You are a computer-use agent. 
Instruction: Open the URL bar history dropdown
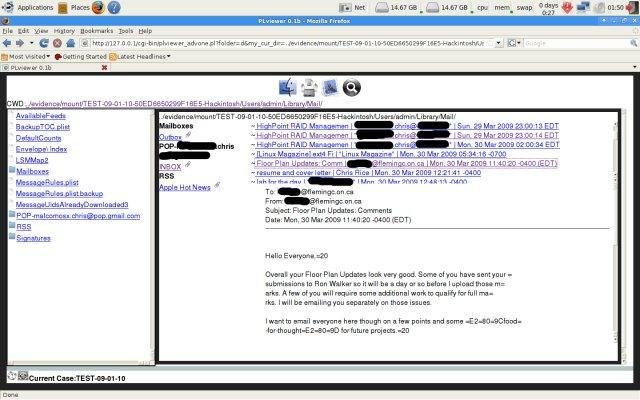[x=499, y=43]
